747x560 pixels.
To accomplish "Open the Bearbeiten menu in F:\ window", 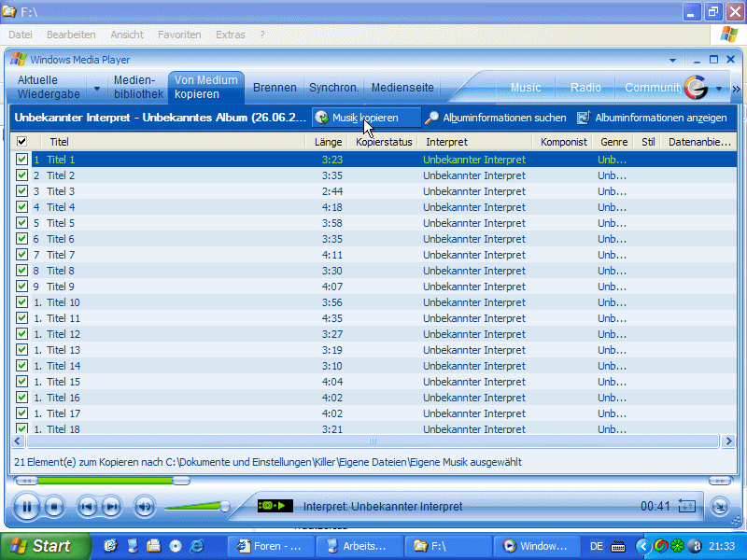I will (71, 35).
